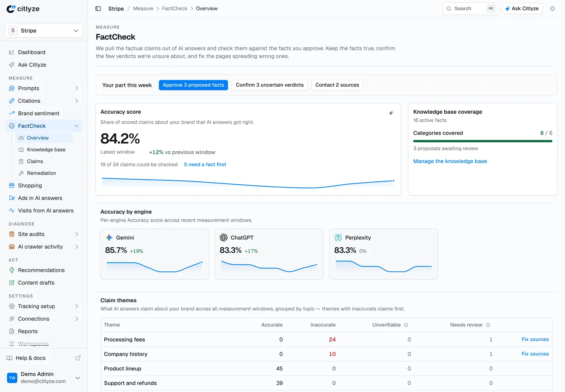Click the 5 need a fact first link
The image size is (565, 392).
click(205, 165)
